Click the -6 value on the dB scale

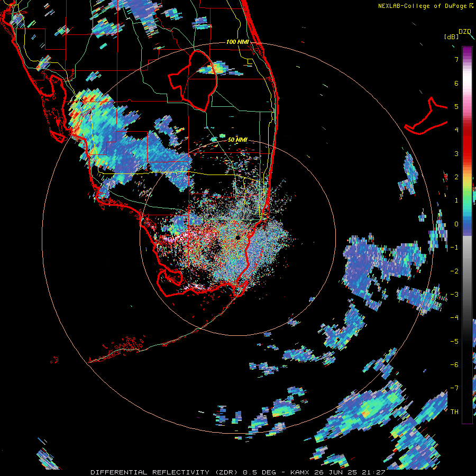(x=454, y=364)
